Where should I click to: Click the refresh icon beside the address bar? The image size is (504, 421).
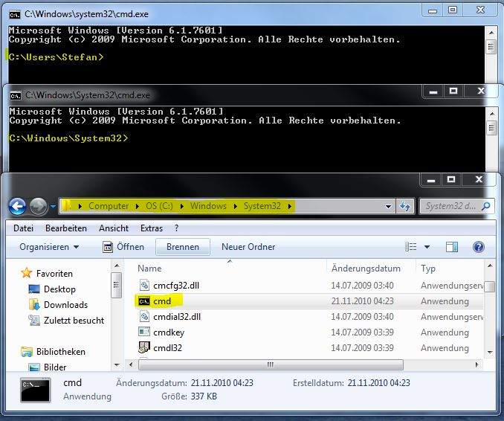click(x=405, y=206)
